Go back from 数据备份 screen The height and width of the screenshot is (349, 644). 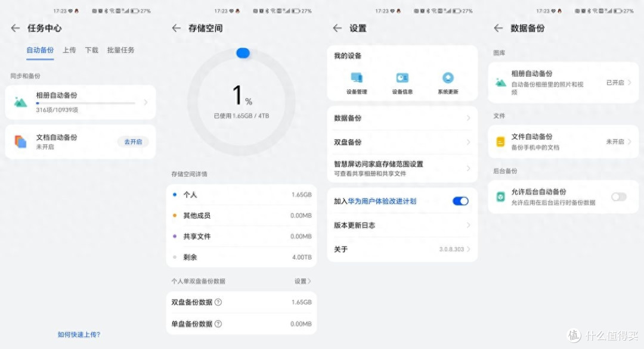point(498,28)
